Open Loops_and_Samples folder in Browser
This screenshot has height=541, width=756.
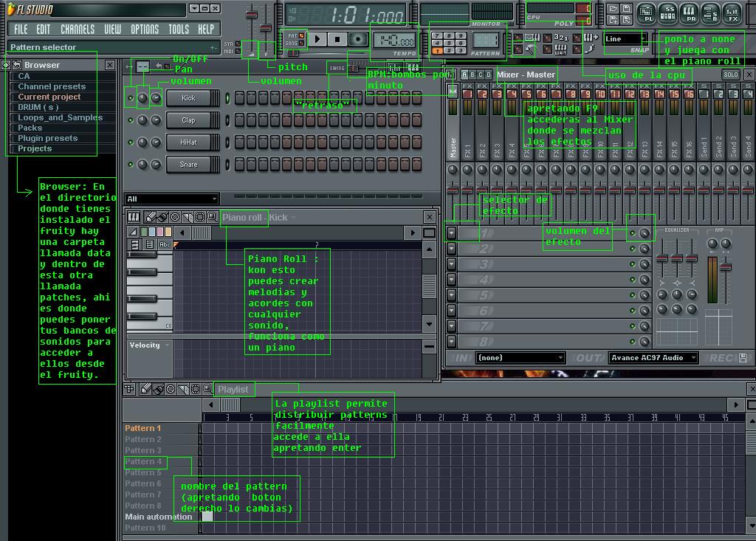point(61,117)
